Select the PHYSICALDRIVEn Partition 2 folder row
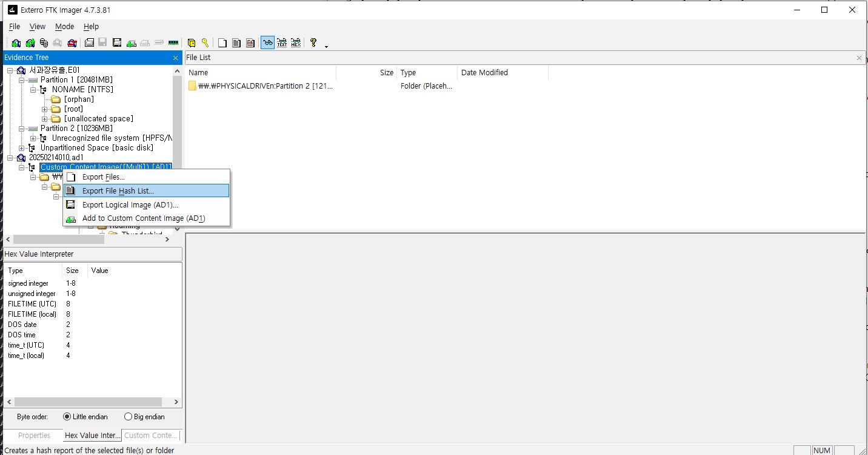The height and width of the screenshot is (455, 868). pos(261,86)
